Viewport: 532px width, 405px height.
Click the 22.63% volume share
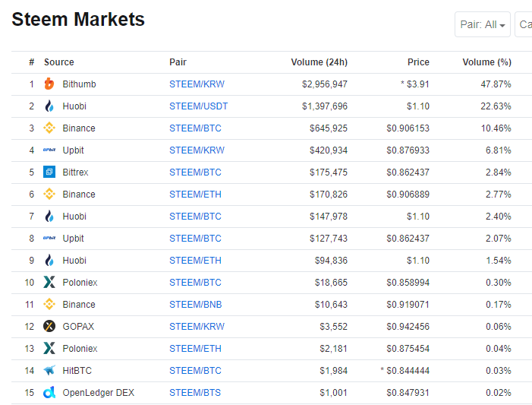coord(496,106)
